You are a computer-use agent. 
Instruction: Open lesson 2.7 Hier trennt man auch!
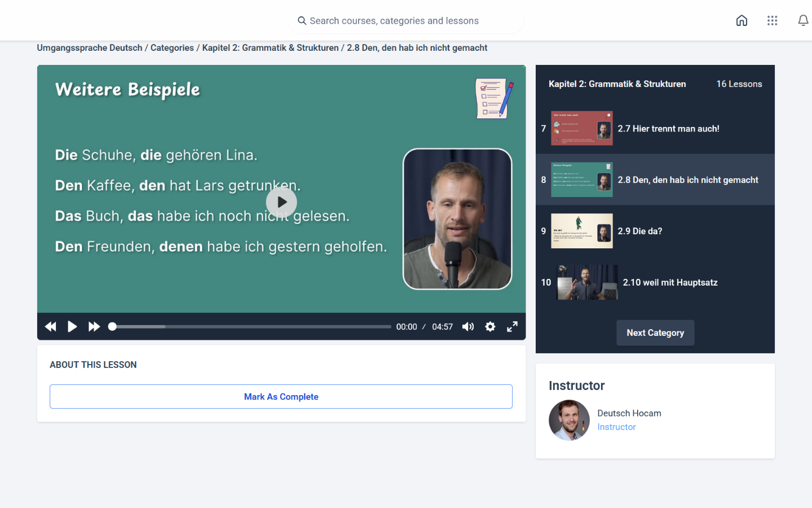668,129
